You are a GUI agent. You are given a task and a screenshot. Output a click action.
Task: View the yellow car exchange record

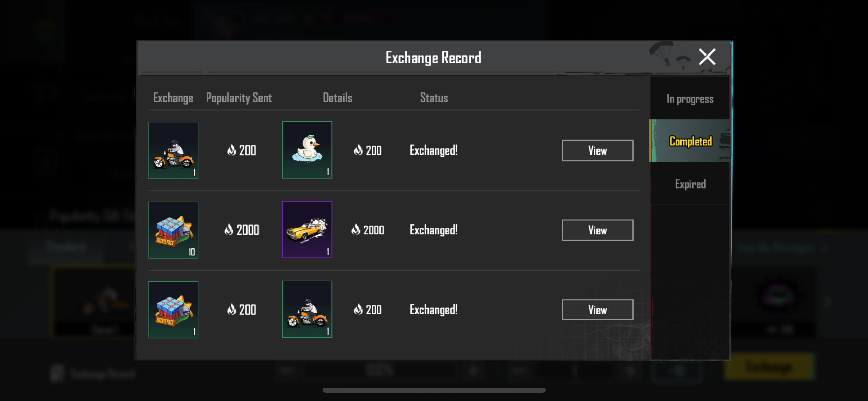[x=597, y=230]
